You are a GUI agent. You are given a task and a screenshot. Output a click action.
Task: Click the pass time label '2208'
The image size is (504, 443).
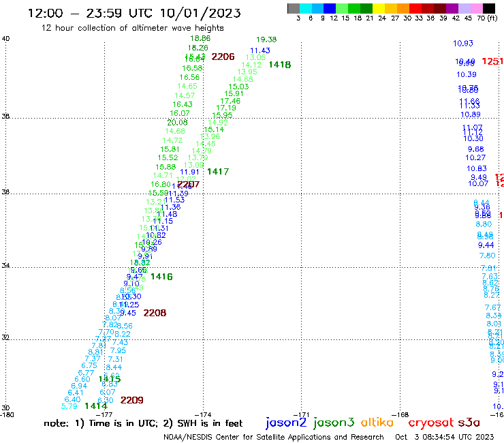click(155, 313)
